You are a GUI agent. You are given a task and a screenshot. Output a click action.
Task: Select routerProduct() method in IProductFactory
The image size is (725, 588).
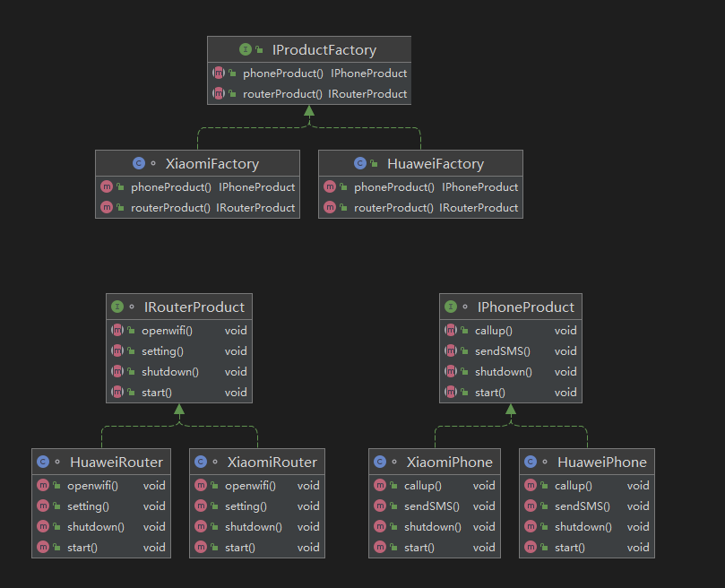pyautogui.click(x=309, y=94)
